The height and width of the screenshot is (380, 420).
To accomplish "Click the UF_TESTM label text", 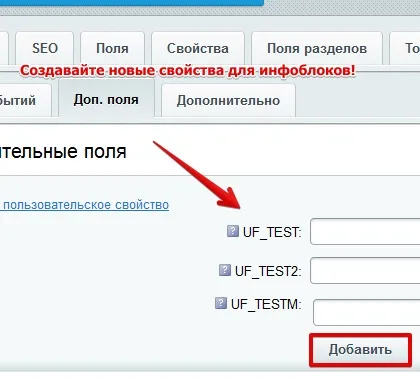I will coord(266,304).
